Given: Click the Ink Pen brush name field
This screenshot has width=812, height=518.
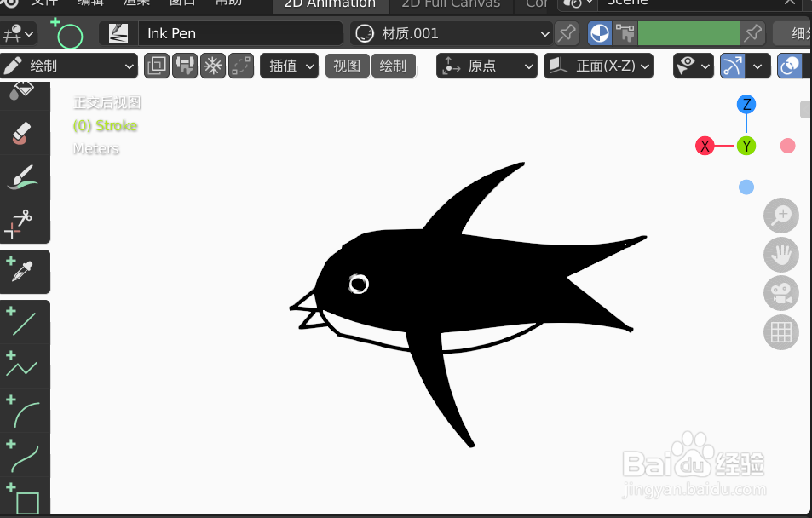Looking at the screenshot, I should [x=241, y=33].
